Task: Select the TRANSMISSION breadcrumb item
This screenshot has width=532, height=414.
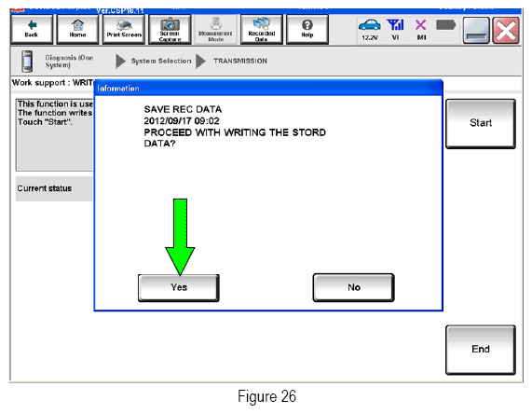Action: click(240, 62)
